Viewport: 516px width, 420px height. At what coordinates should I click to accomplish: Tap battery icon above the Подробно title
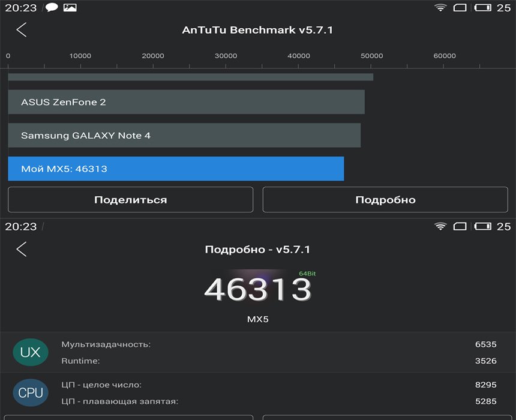[x=483, y=226]
